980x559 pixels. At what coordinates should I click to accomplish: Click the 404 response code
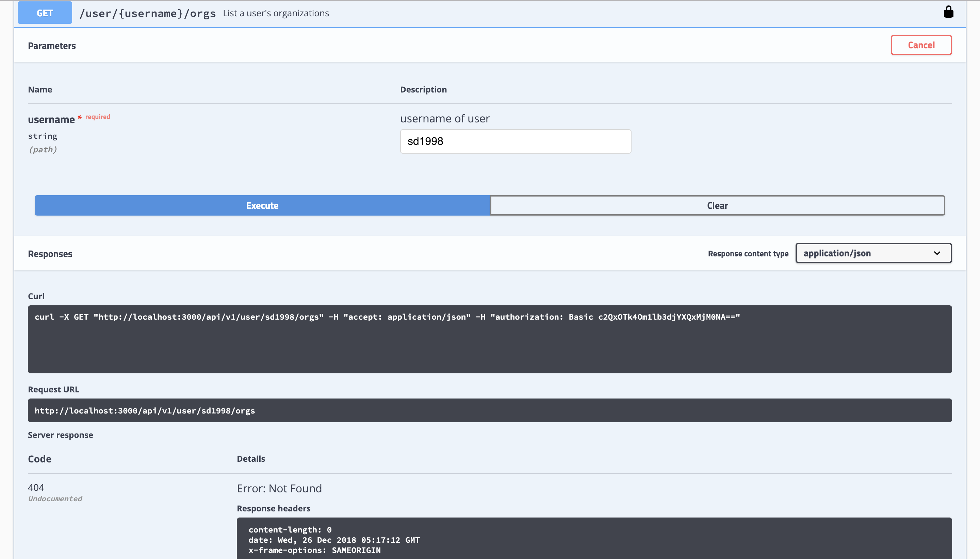pyautogui.click(x=36, y=487)
